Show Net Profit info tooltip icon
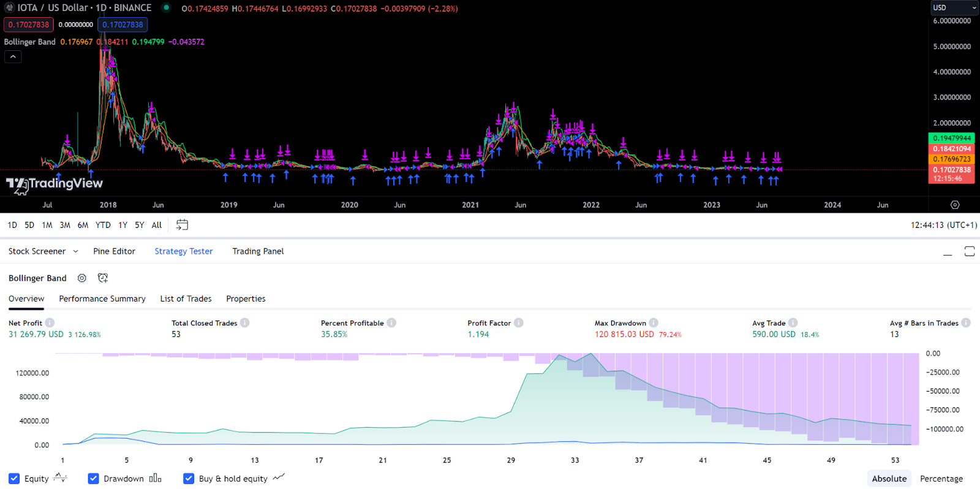 (50, 323)
